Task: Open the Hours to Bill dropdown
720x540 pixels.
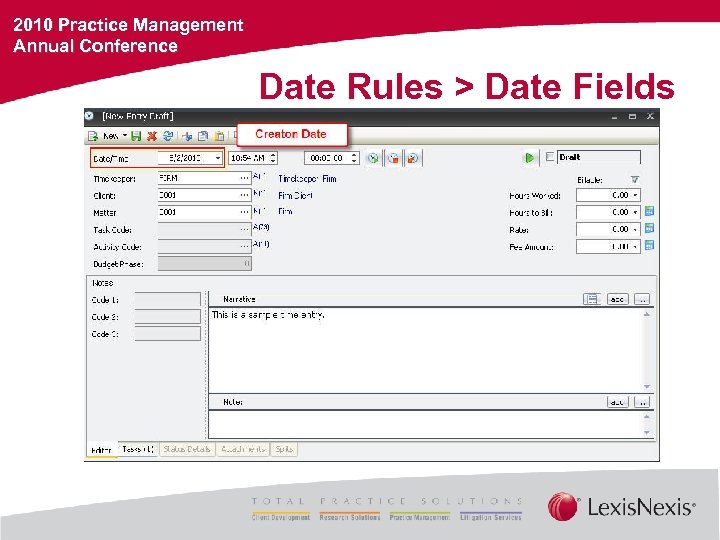Action: 636,212
